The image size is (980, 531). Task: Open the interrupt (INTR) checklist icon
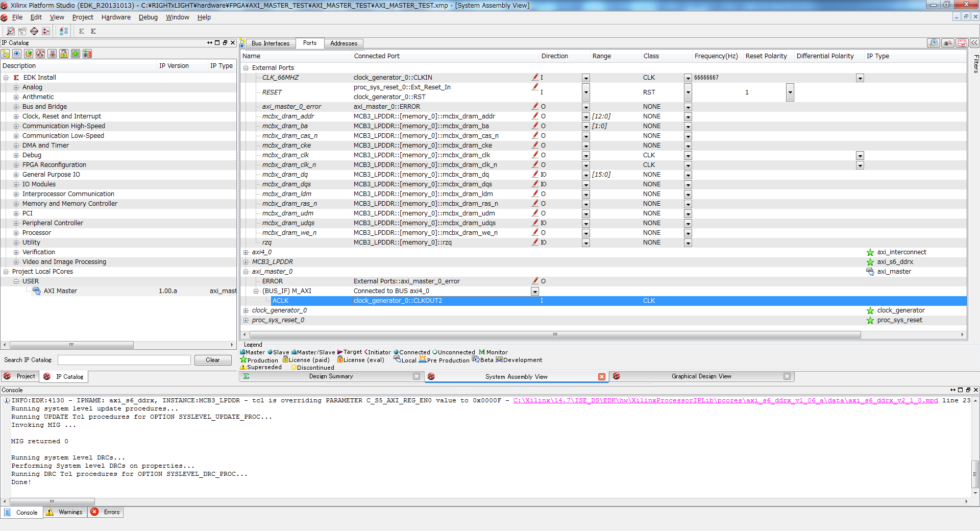(x=962, y=43)
